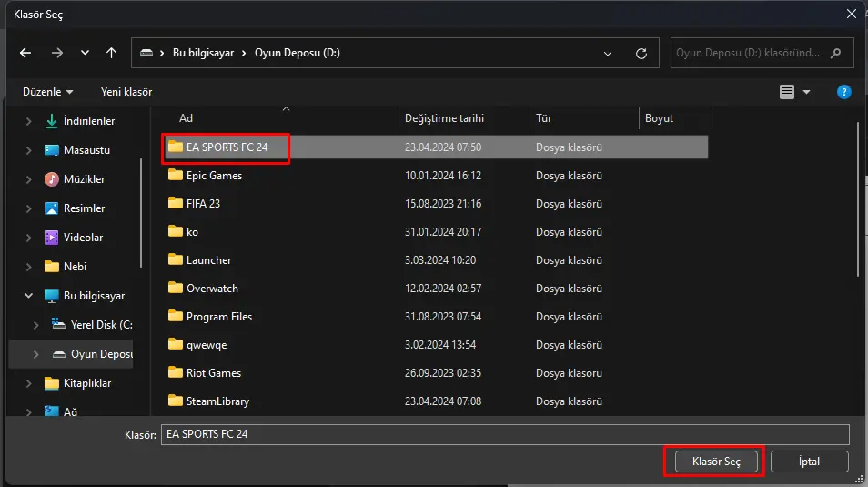Confirm with the Klasör Seç button
Image resolution: width=868 pixels, height=487 pixels.
click(716, 462)
